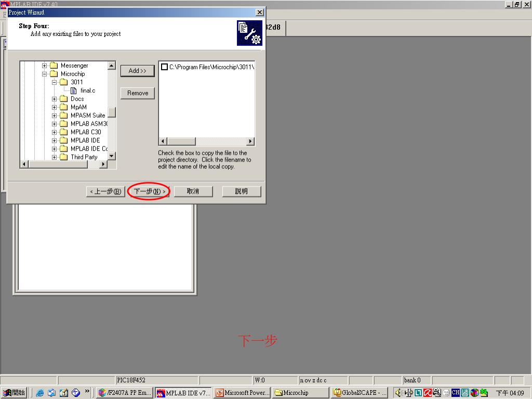Image resolution: width=532 pixels, height=399 pixels.
Task: Click the C:\Program Files\Microchip\3011 filename entry
Action: click(212, 67)
